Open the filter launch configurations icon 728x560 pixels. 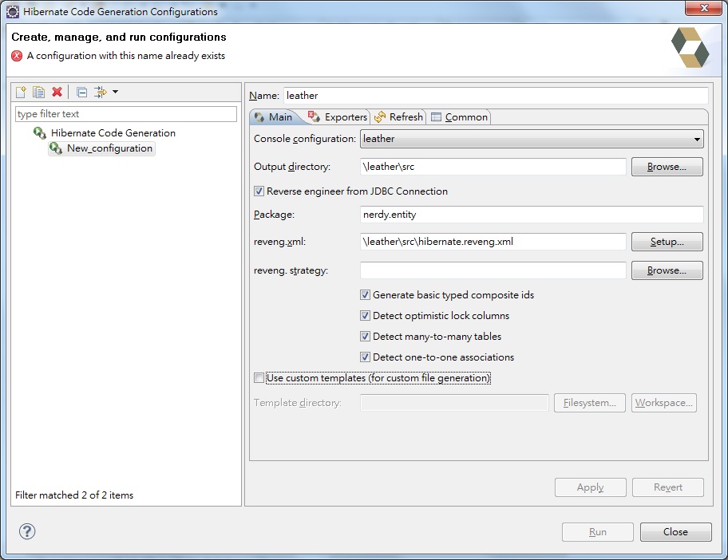[x=100, y=92]
